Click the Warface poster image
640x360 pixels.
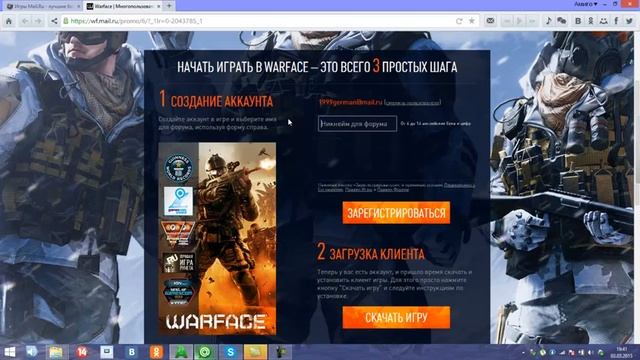pyautogui.click(x=217, y=239)
